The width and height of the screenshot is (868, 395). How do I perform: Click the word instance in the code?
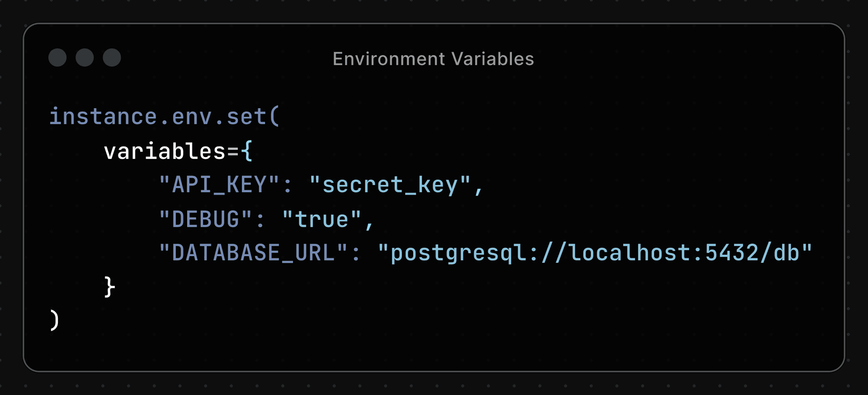pyautogui.click(x=103, y=117)
